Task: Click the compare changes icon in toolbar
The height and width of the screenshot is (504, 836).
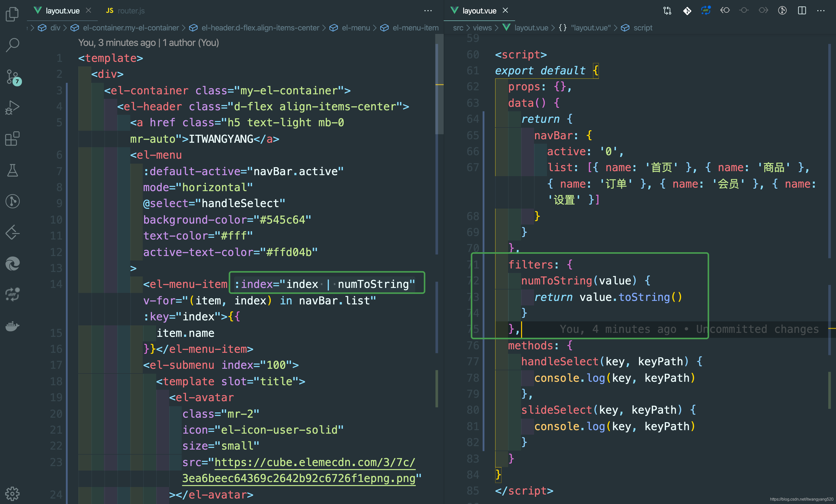Action: click(667, 10)
